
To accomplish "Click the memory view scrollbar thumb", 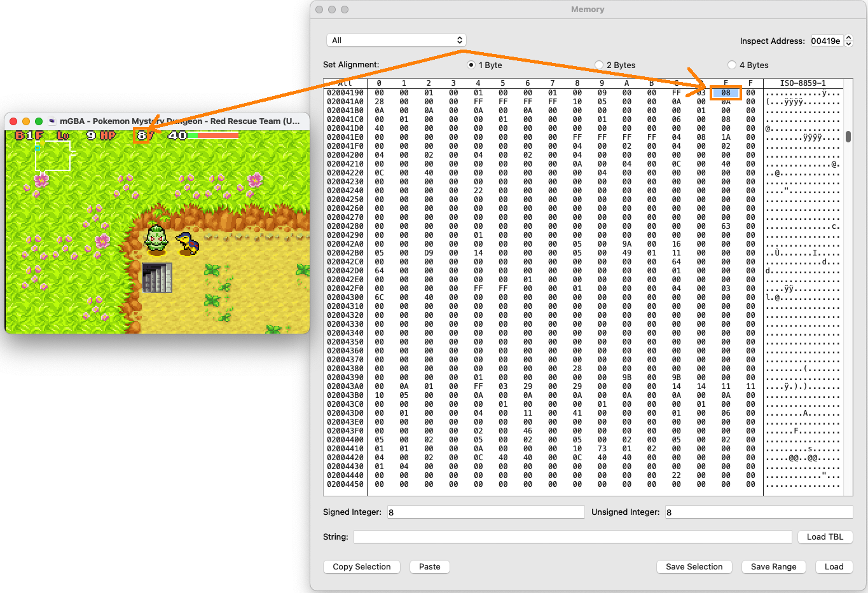I will pos(848,137).
